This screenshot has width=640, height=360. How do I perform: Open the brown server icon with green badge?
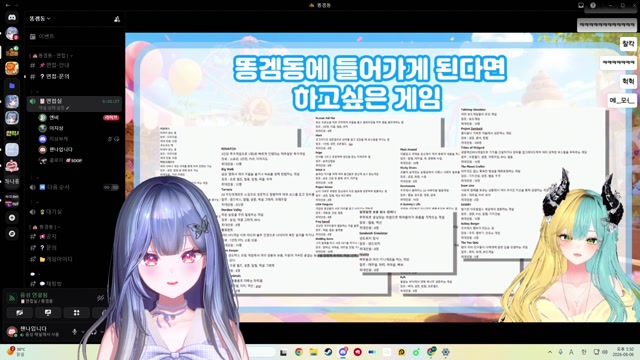click(12, 51)
